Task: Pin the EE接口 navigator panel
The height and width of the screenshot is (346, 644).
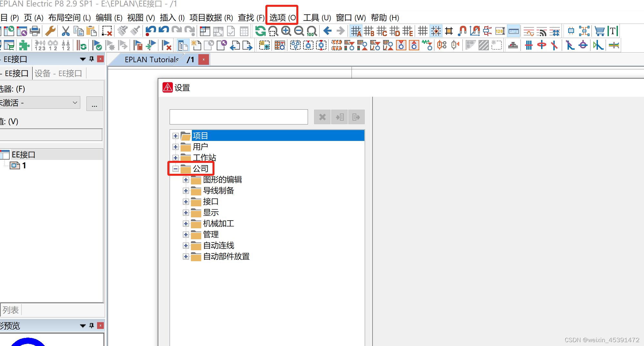Action: coord(92,59)
